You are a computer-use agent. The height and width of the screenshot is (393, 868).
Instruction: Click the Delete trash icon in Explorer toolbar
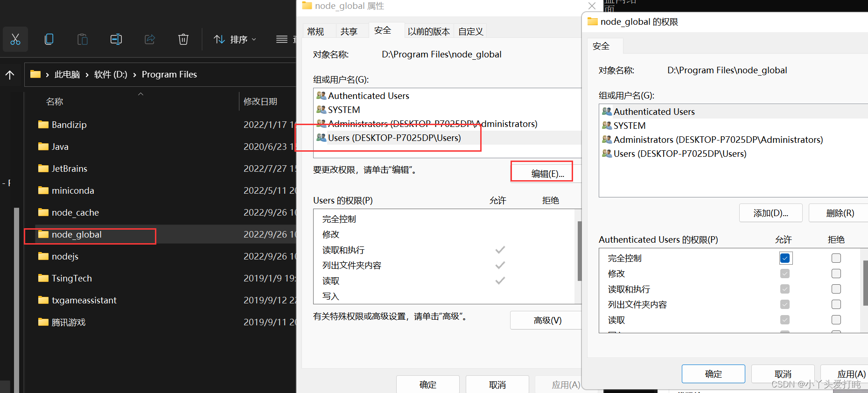click(183, 39)
